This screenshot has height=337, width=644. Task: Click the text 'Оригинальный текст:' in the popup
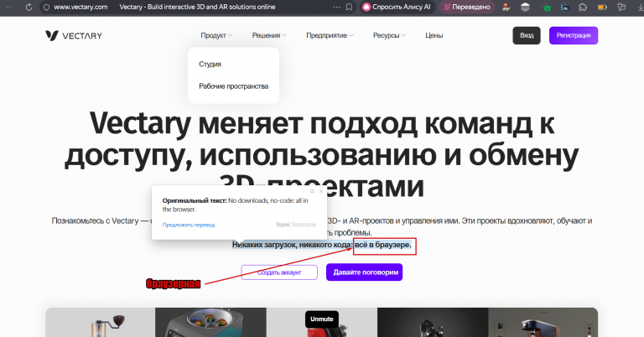coord(195,200)
